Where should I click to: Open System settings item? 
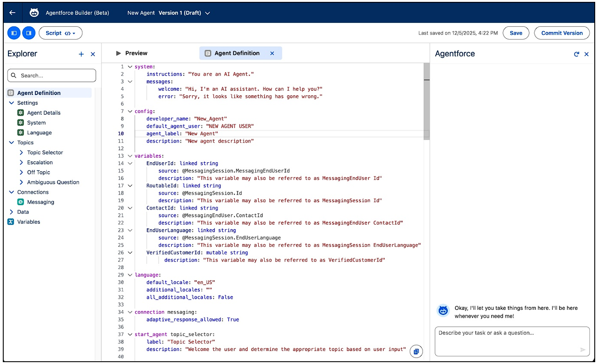pyautogui.click(x=36, y=123)
